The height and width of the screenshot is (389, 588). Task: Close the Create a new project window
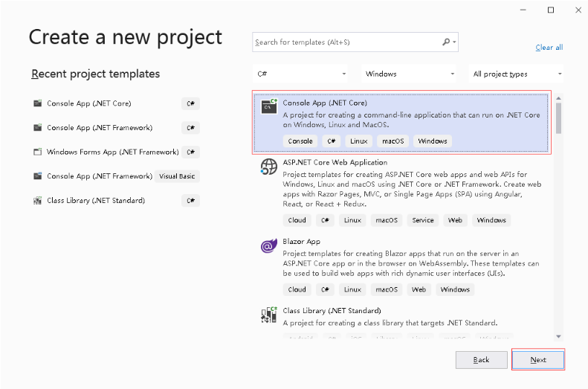578,10
